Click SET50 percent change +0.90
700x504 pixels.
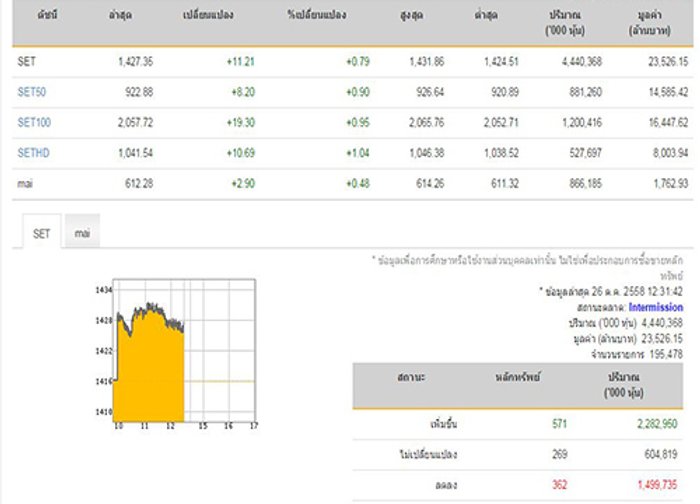(x=358, y=92)
